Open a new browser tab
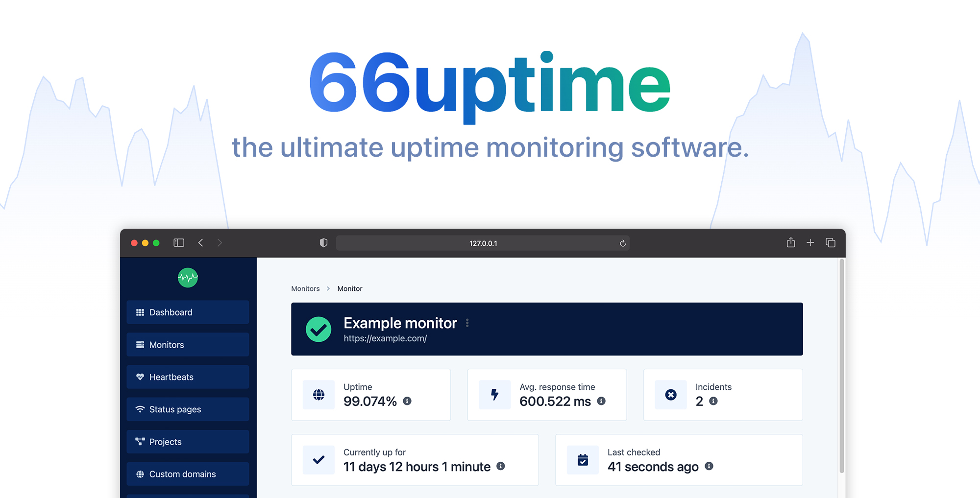This screenshot has width=980, height=498. [x=810, y=242]
